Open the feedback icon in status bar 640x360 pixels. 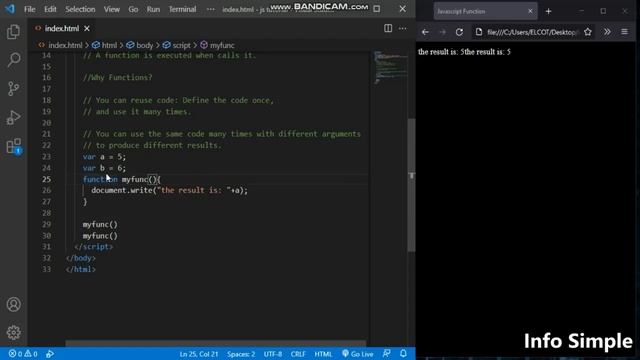coord(386,353)
